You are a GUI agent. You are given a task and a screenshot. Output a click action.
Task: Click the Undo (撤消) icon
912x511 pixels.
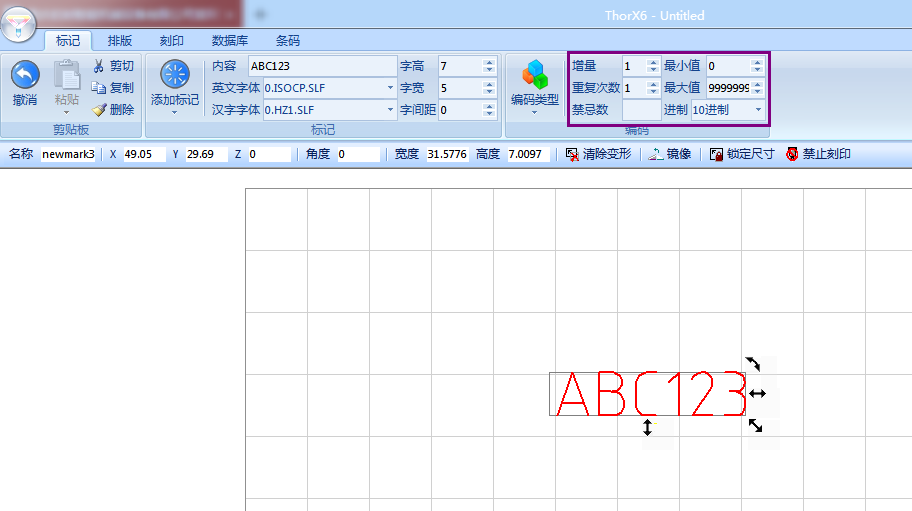point(25,76)
